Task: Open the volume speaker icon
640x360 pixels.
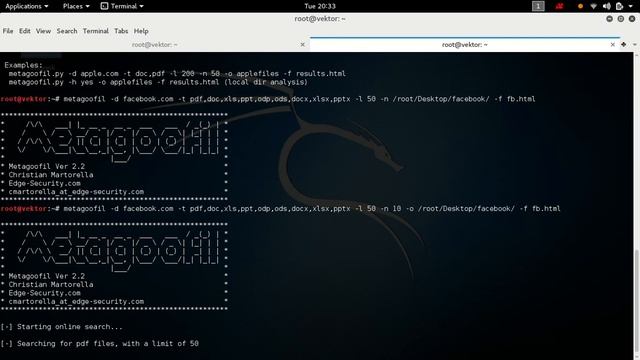Action: coord(607,6)
